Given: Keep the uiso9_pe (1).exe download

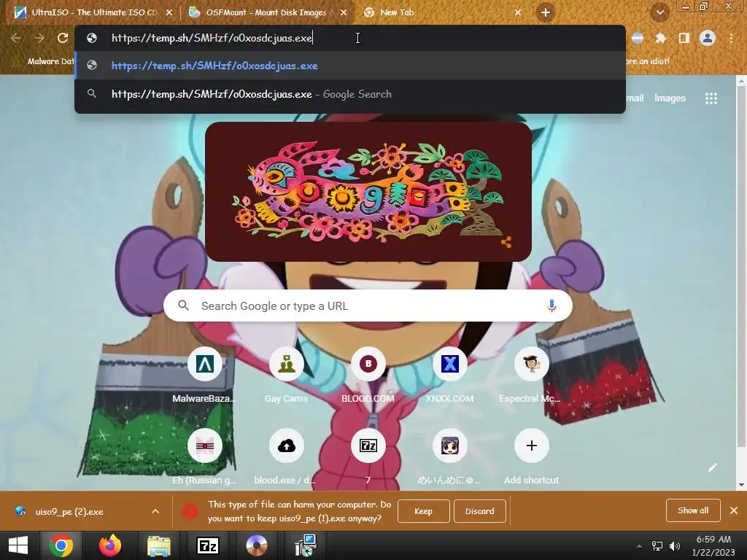Looking at the screenshot, I should [x=423, y=511].
